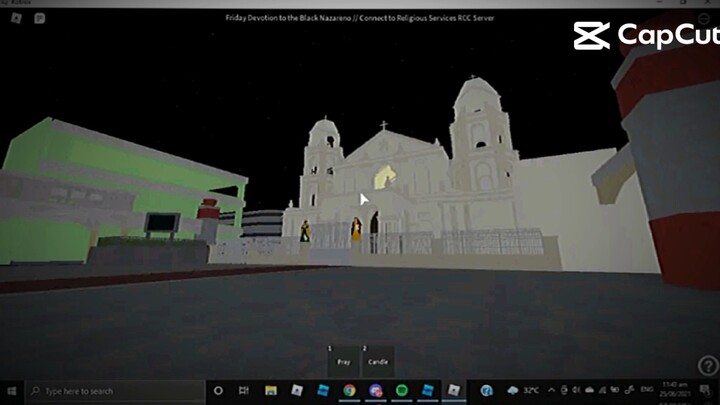Viewport: 720px width, 405px height.
Task: Open weather widget showing 32°C
Action: click(x=523, y=390)
